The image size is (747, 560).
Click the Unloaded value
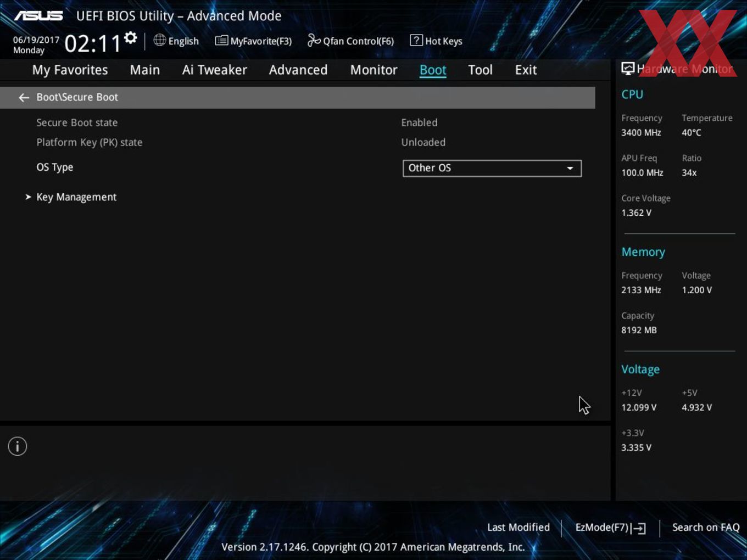(x=423, y=143)
